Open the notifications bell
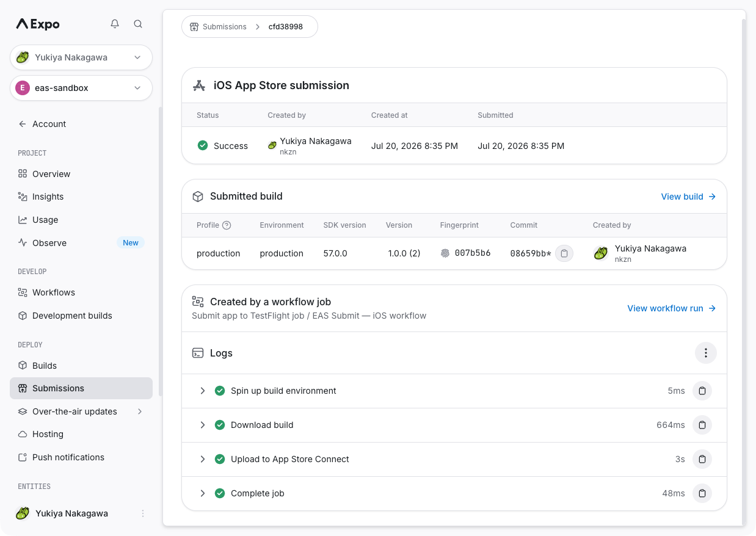756x536 pixels. click(x=115, y=24)
